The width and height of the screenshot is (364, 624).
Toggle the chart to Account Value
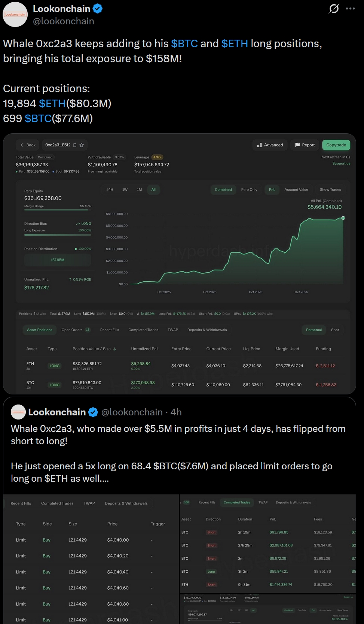(296, 190)
